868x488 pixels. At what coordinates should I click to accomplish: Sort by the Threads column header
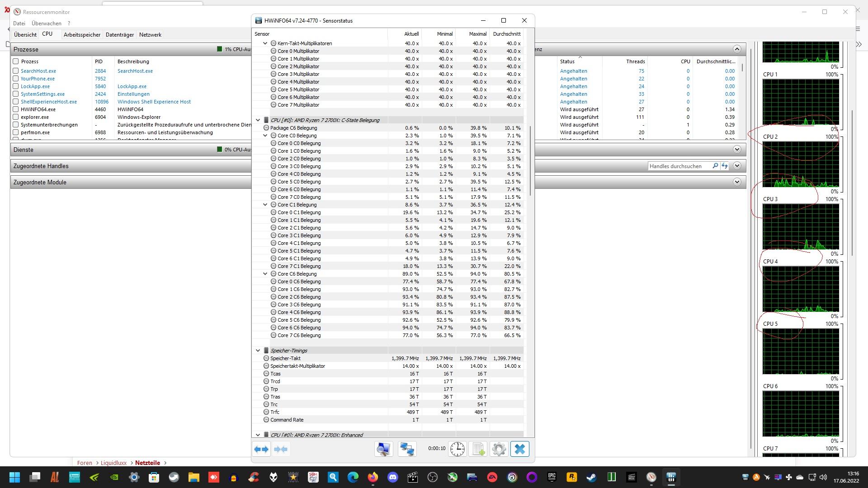pyautogui.click(x=624, y=61)
